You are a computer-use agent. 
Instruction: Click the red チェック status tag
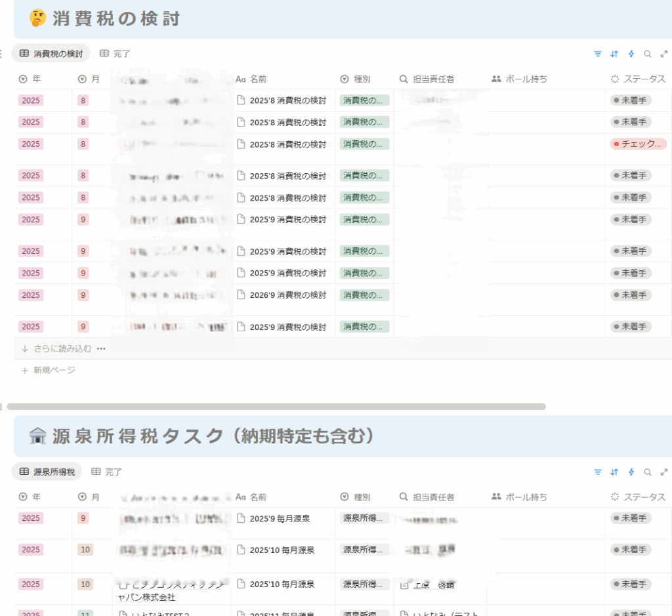638,144
